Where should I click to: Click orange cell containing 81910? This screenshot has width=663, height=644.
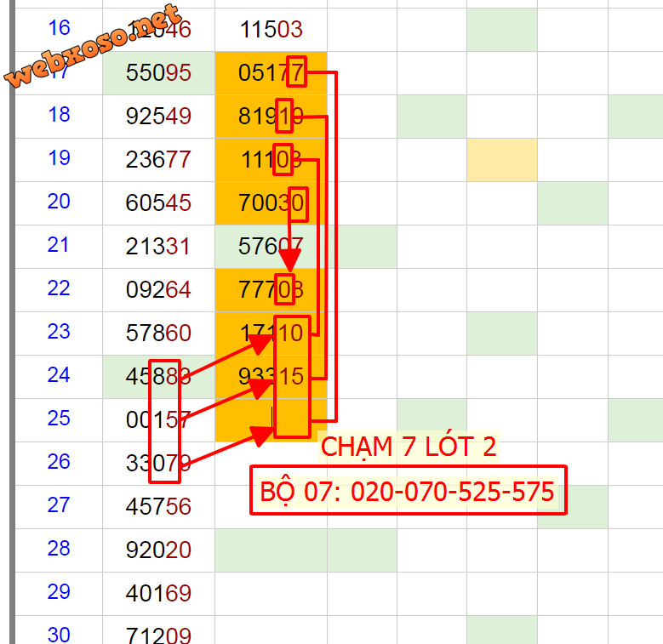point(271,117)
